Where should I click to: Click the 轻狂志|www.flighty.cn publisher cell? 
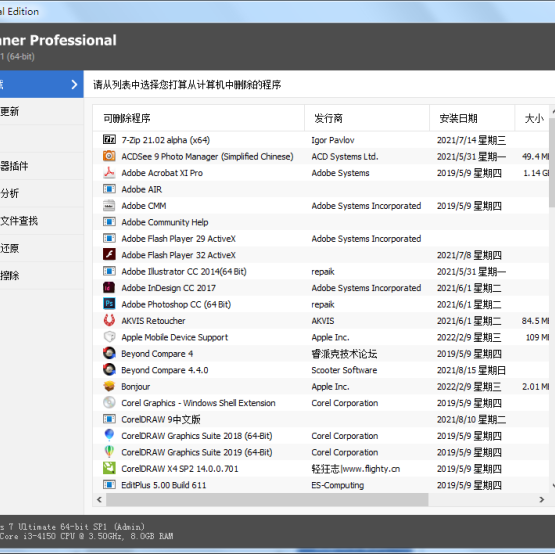coord(356,469)
